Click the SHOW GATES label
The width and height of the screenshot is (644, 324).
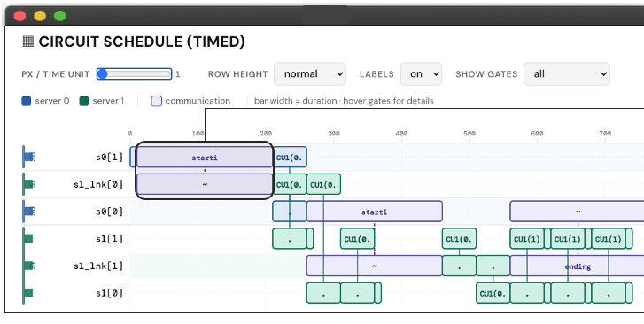pyautogui.click(x=486, y=74)
